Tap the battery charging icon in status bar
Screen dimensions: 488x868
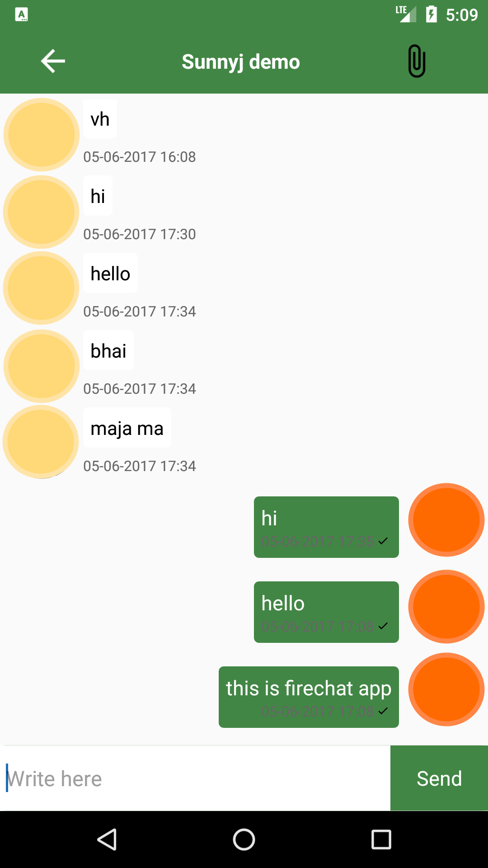(x=432, y=14)
